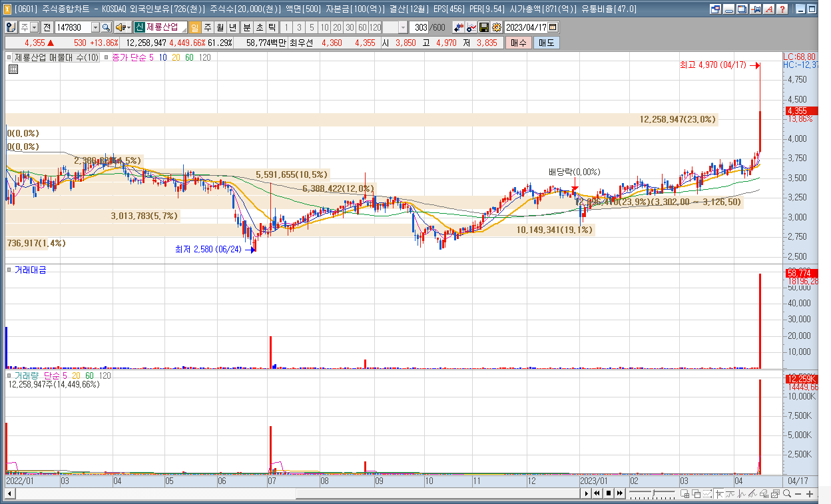Screen dimensions: 831x504
Task: Click the fast-forward playback button
Action: tap(619, 493)
